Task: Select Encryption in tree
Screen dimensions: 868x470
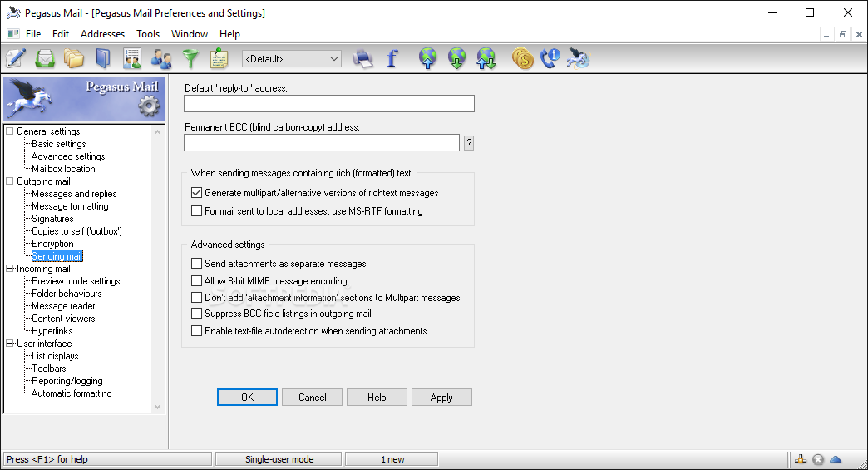Action: click(52, 244)
